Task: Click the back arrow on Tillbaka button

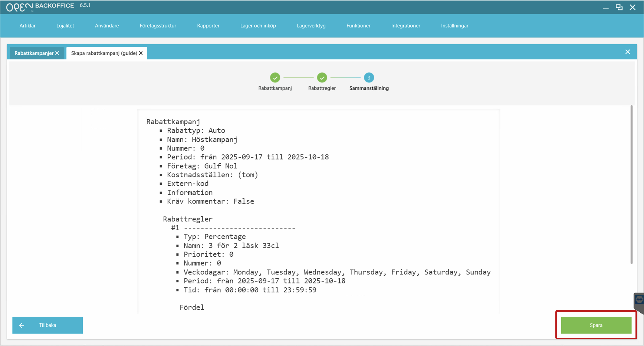Action: (x=22, y=325)
